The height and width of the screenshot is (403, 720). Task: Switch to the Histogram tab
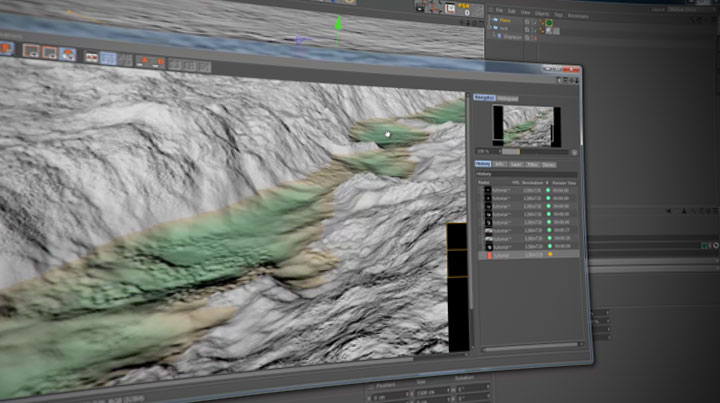click(507, 98)
